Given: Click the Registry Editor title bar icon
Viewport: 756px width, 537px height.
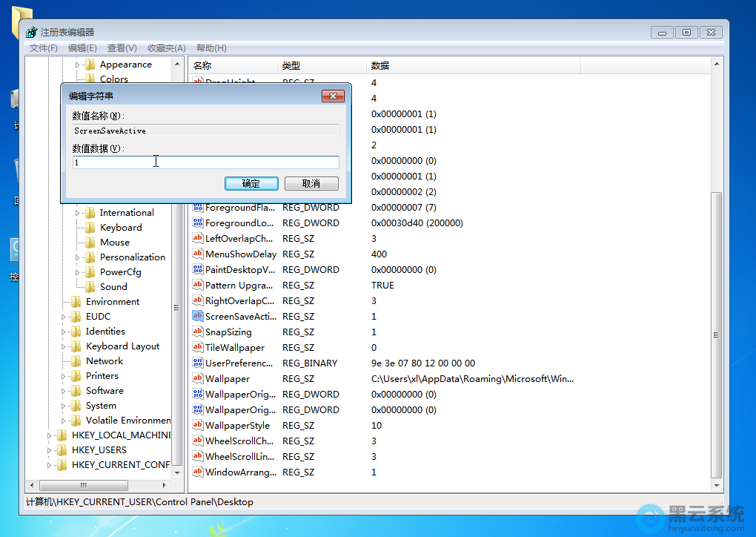Looking at the screenshot, I should pyautogui.click(x=32, y=32).
